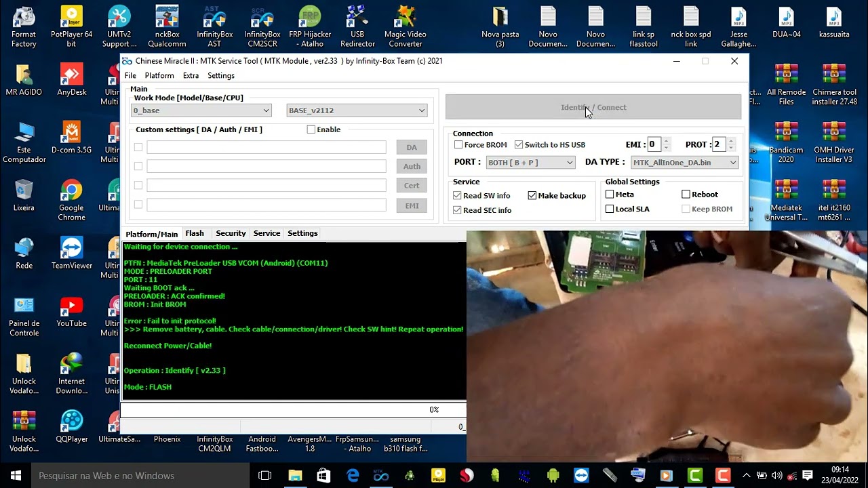Image resolution: width=868 pixels, height=488 pixels.
Task: Open Chimera tool installer 27.48 archive
Action: [834, 85]
